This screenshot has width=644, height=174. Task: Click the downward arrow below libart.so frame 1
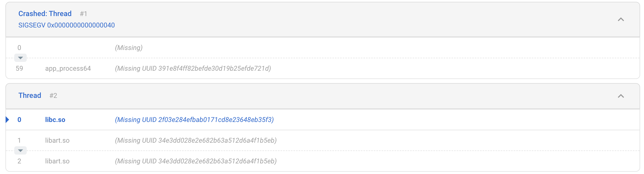(20, 150)
